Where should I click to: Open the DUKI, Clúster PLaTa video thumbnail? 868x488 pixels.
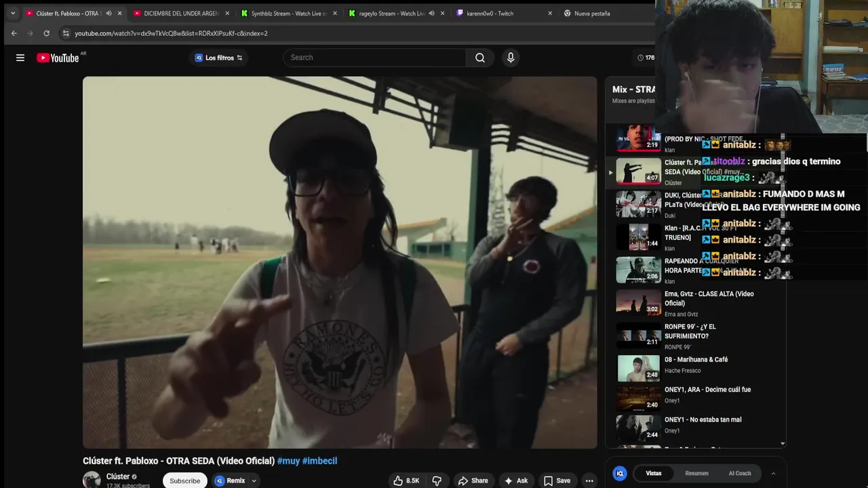(638, 204)
